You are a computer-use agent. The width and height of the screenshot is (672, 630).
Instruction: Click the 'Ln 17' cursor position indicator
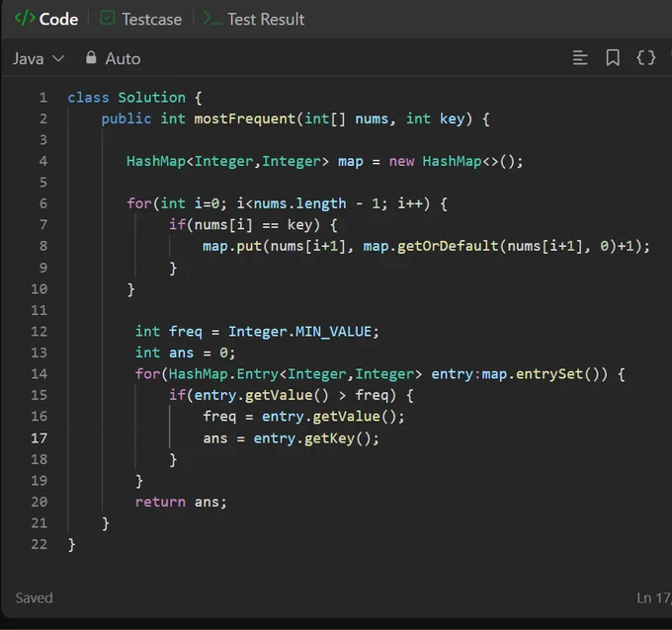[x=653, y=597]
